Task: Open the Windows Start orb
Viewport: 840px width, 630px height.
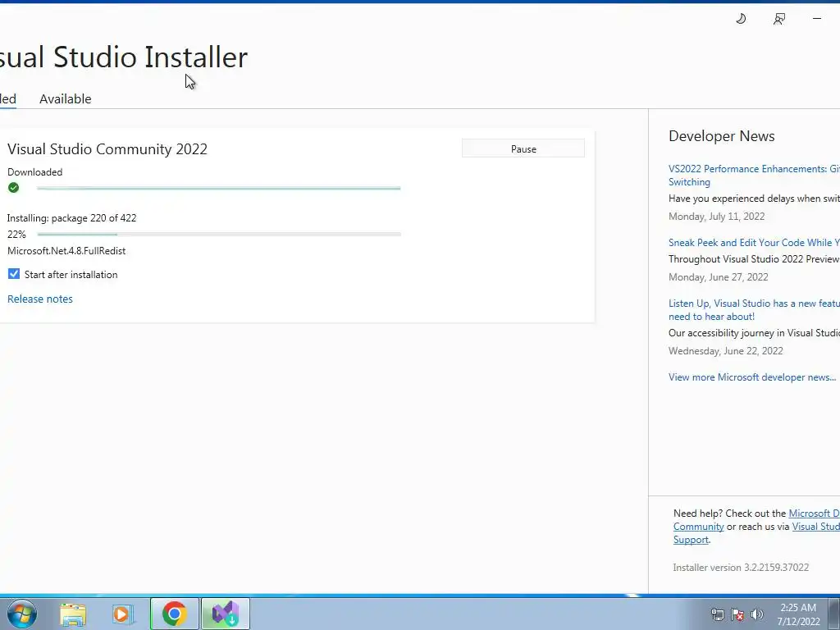Action: click(22, 614)
